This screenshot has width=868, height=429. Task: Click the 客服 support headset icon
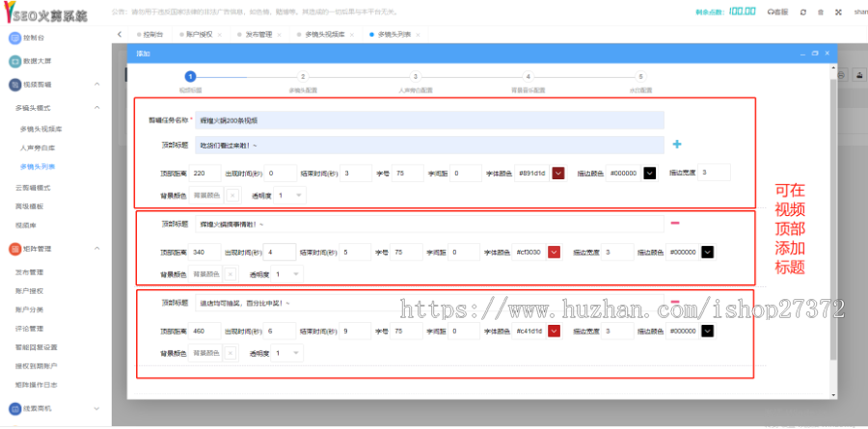point(771,12)
